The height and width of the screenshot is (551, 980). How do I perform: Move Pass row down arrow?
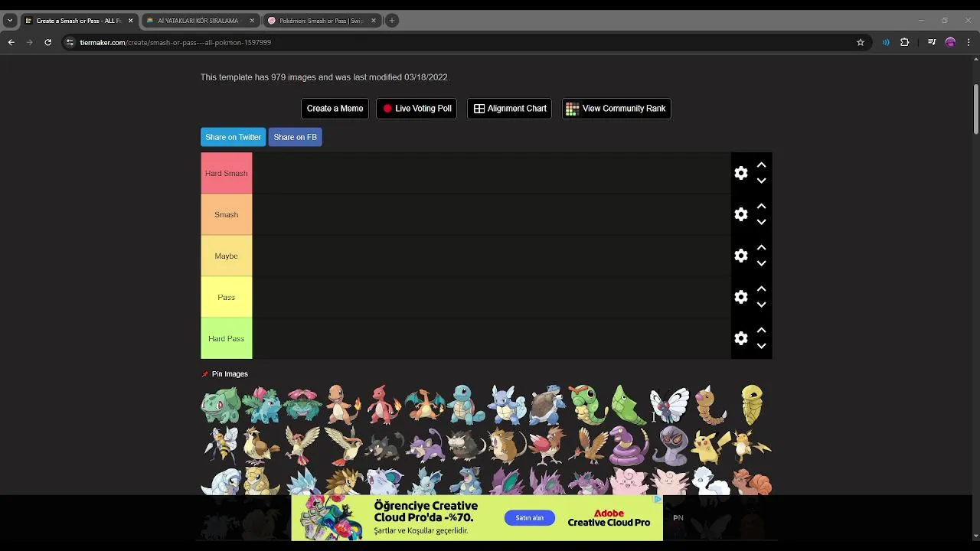click(x=761, y=305)
